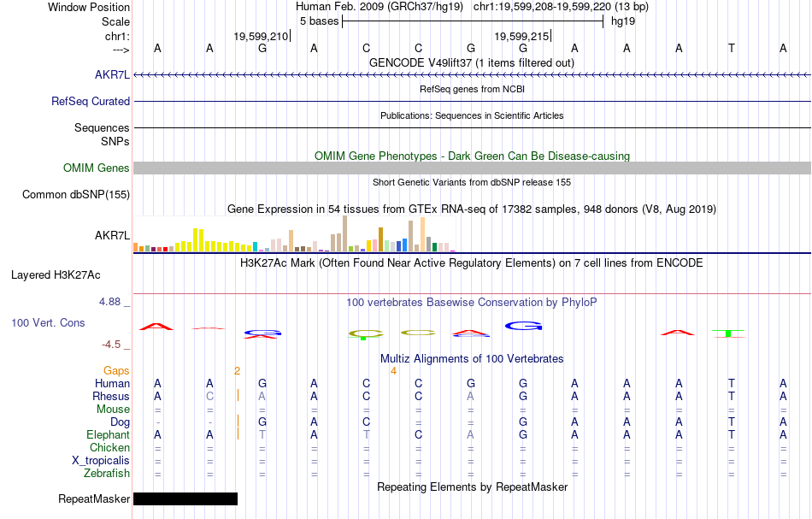Click 'Publications: Sequences in Scientific Articles' title
The image size is (812, 519).
(x=472, y=115)
